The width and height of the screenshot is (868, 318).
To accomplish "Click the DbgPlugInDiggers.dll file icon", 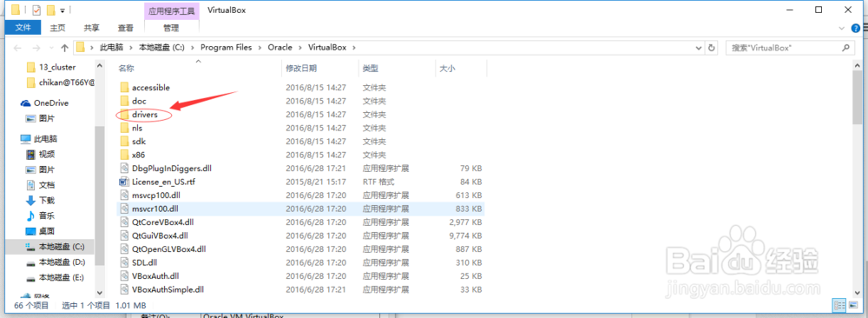I will tap(124, 168).
